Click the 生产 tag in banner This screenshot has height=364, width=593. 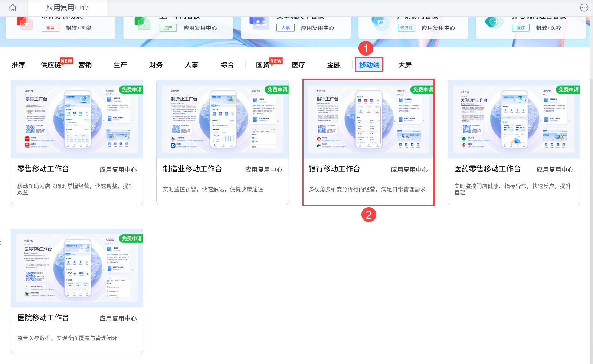(168, 28)
